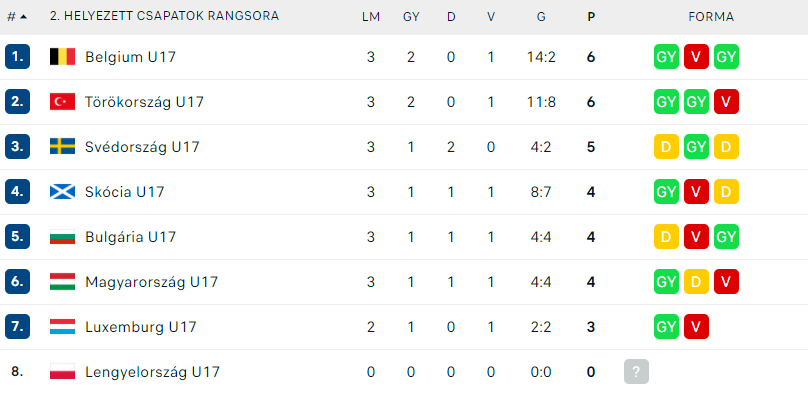This screenshot has width=808, height=394.
Task: Click the Hungary flag icon
Action: click(x=62, y=282)
